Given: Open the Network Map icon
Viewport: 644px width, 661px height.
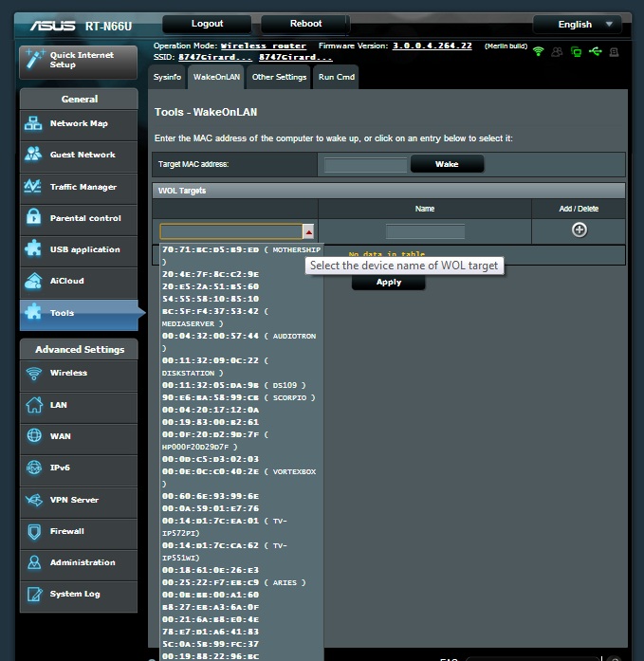Looking at the screenshot, I should (33, 123).
